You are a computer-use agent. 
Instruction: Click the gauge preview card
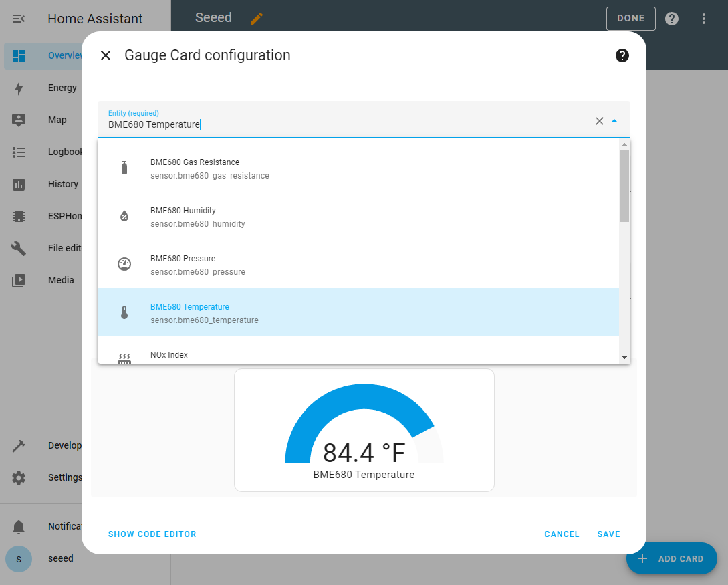(x=364, y=431)
